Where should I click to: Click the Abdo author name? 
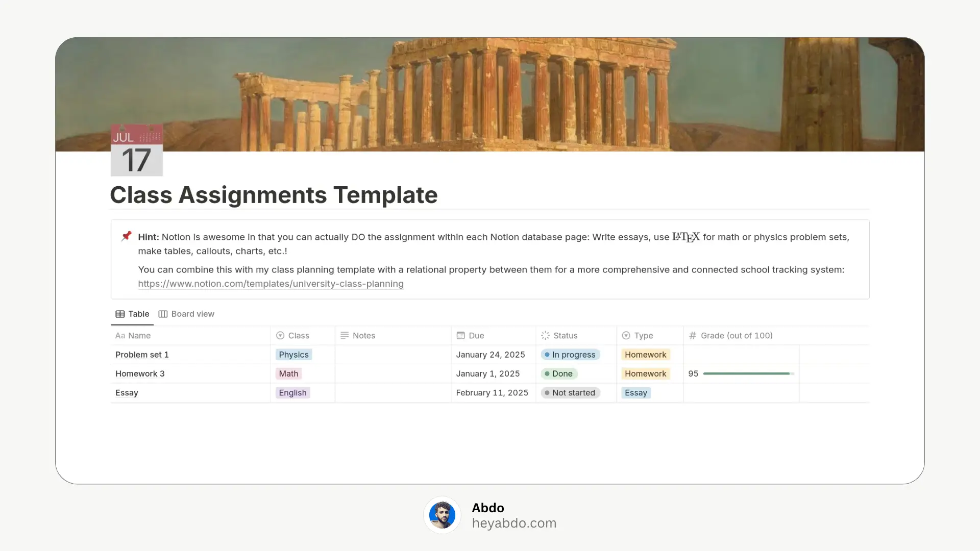click(488, 508)
